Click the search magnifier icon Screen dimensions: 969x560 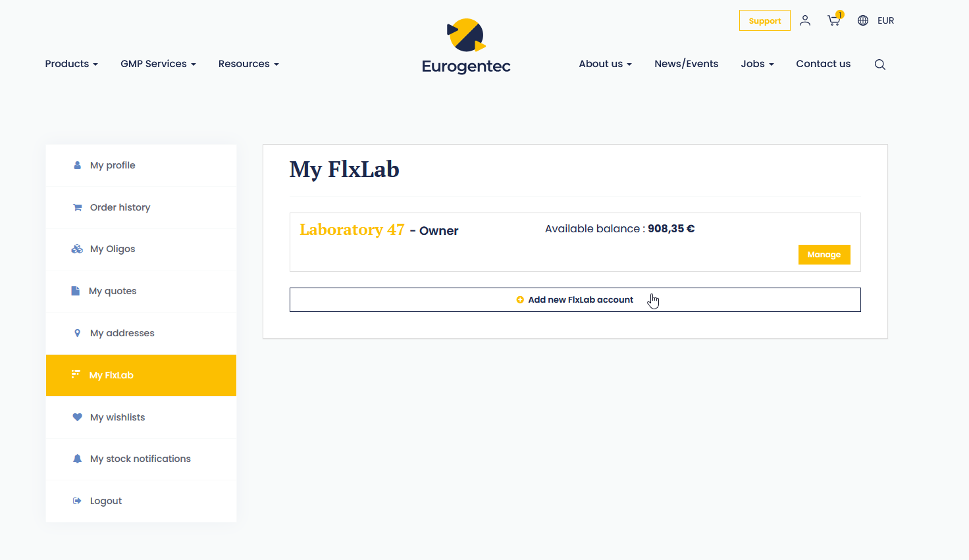tap(879, 64)
